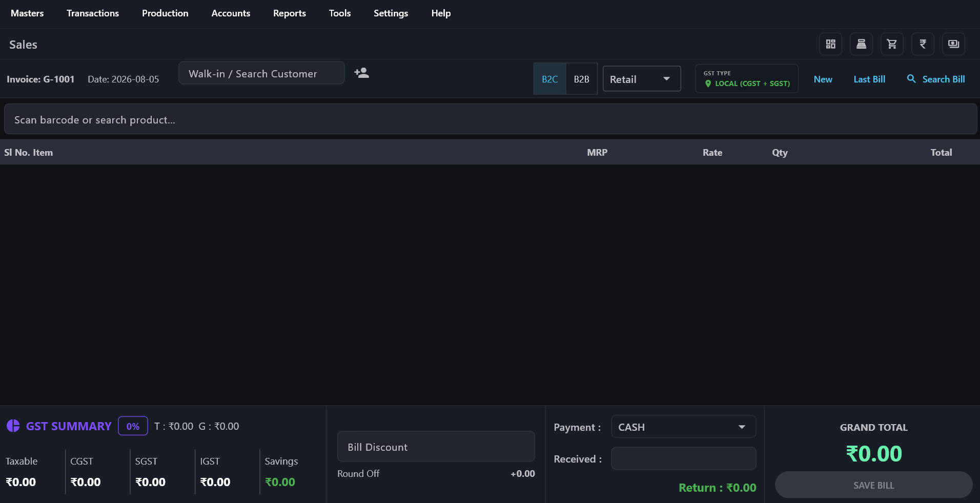The image size is (980, 503).
Task: Open the Reports menu
Action: 290,13
